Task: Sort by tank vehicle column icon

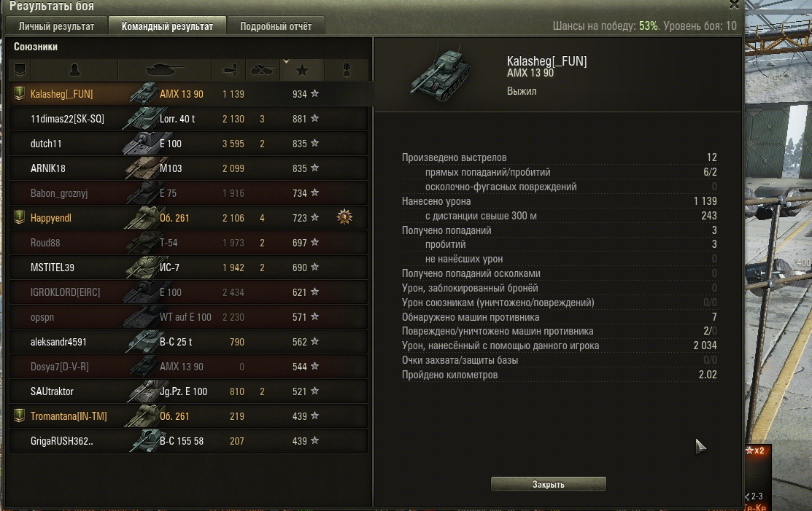Action: click(x=165, y=70)
